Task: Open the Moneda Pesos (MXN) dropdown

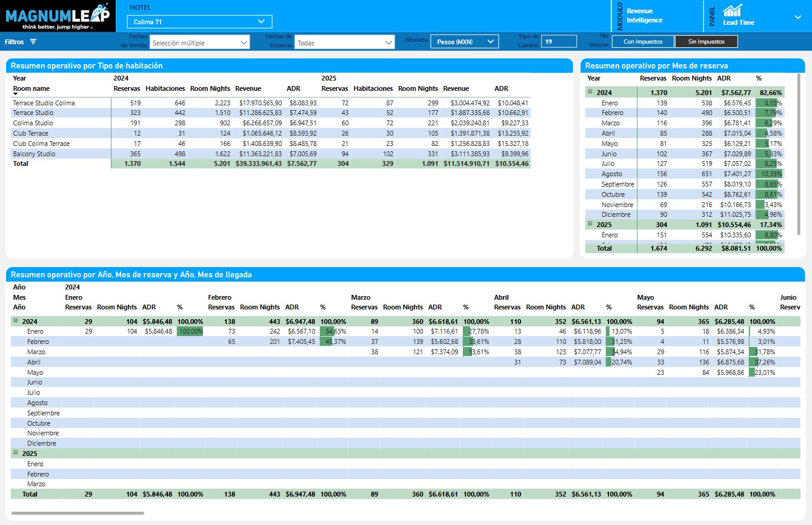Action: click(464, 42)
